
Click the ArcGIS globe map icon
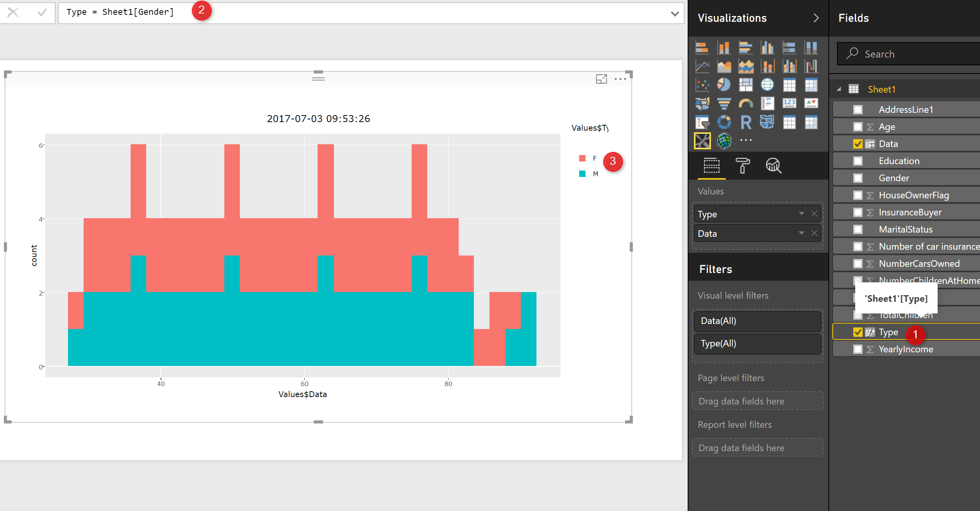coord(724,141)
